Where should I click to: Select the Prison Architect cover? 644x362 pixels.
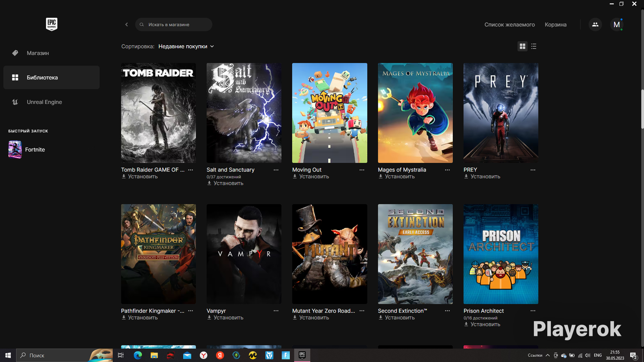coord(501,254)
